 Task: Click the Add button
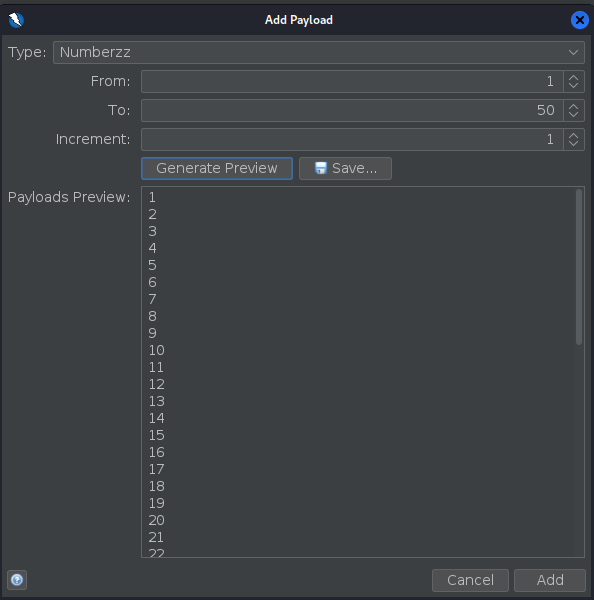[x=550, y=580]
